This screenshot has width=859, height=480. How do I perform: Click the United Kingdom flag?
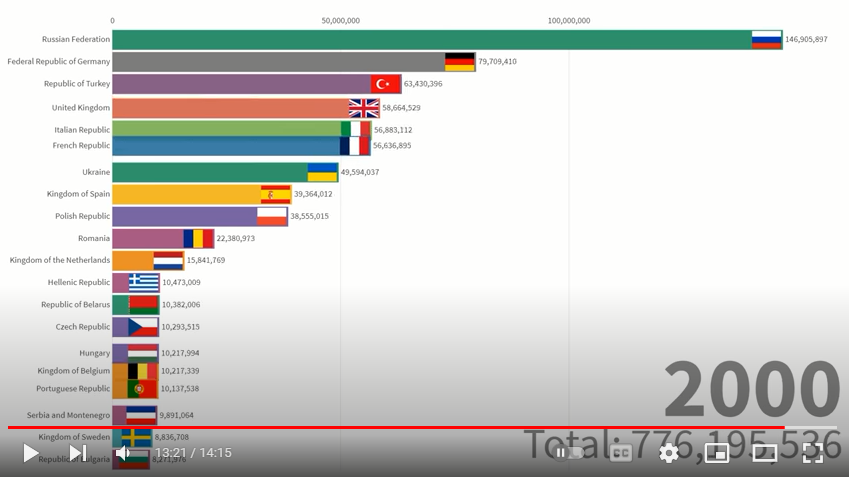[364, 108]
